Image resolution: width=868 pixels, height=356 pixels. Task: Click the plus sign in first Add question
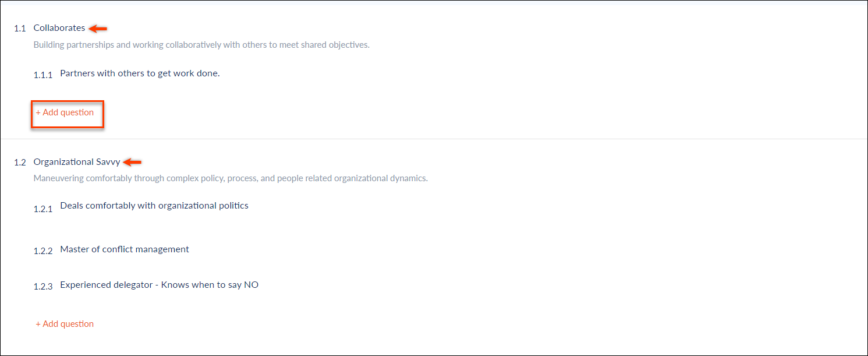[38, 112]
